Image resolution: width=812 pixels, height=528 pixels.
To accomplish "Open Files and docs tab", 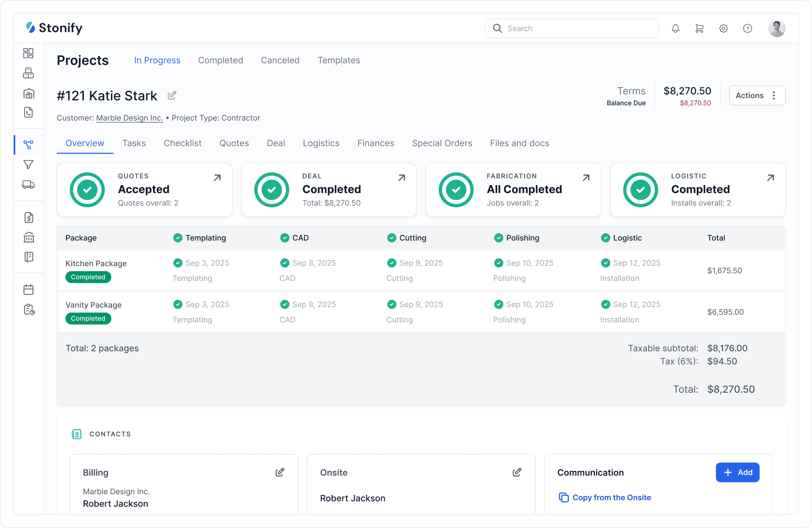I will point(520,143).
